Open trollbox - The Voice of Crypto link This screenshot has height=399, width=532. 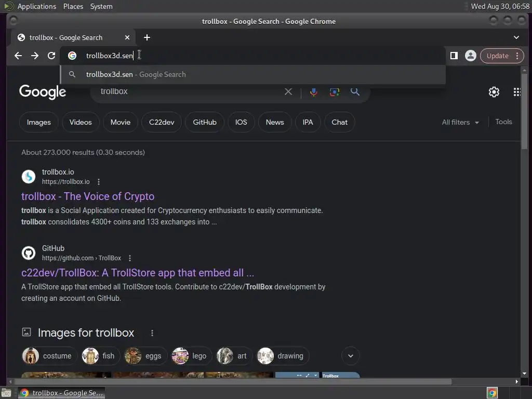pos(87,196)
